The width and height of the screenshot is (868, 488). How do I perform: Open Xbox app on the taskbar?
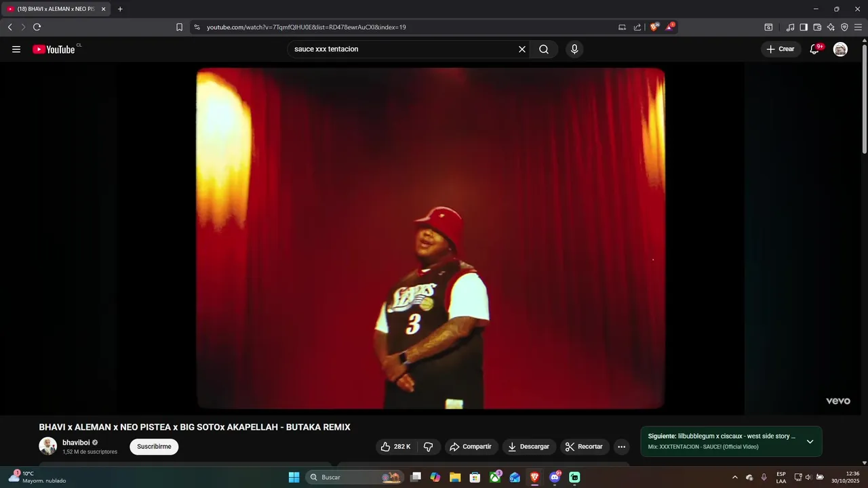[x=496, y=477]
